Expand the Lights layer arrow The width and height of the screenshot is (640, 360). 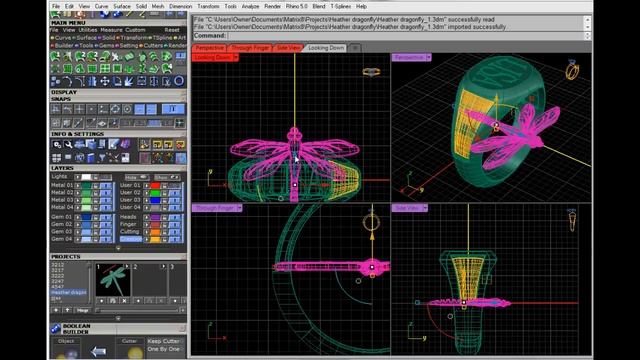tap(78, 177)
